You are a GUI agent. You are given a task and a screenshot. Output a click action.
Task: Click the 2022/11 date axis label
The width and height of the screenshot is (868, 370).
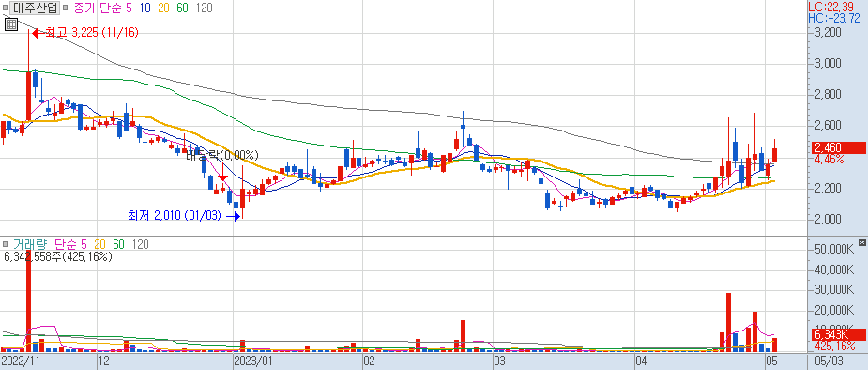point(22,362)
